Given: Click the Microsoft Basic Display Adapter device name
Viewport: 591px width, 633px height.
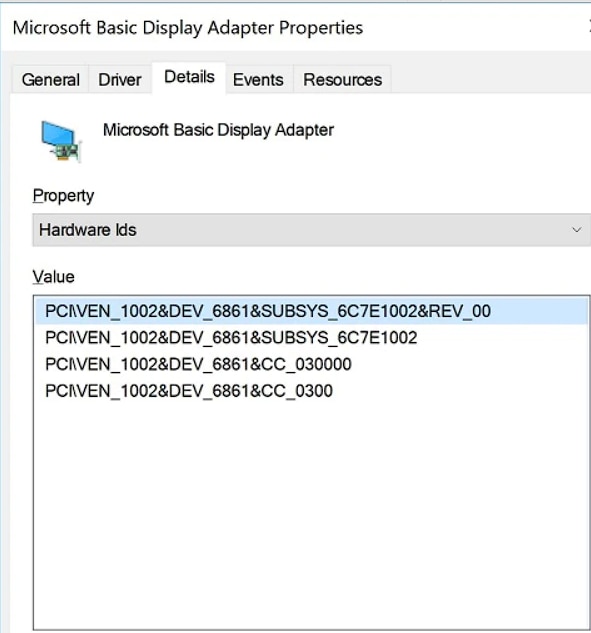Looking at the screenshot, I should pyautogui.click(x=218, y=130).
